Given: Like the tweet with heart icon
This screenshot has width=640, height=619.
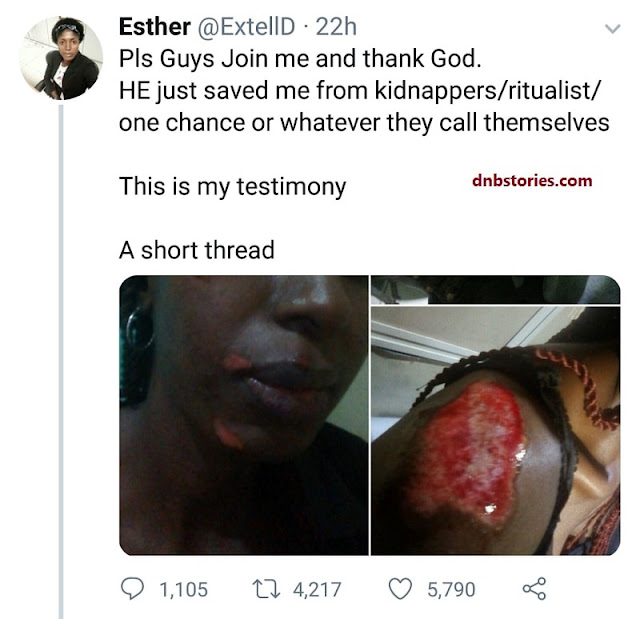Looking at the screenshot, I should (400, 589).
